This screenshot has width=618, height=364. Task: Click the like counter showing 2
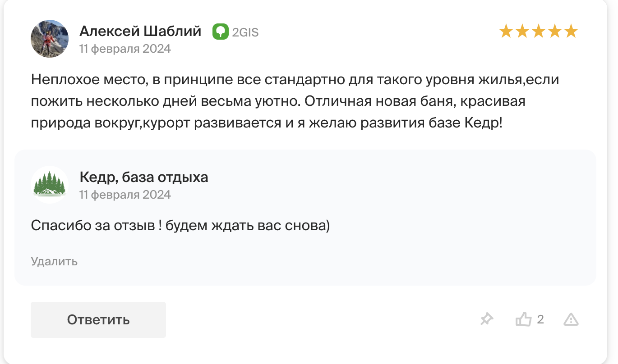pos(540,320)
